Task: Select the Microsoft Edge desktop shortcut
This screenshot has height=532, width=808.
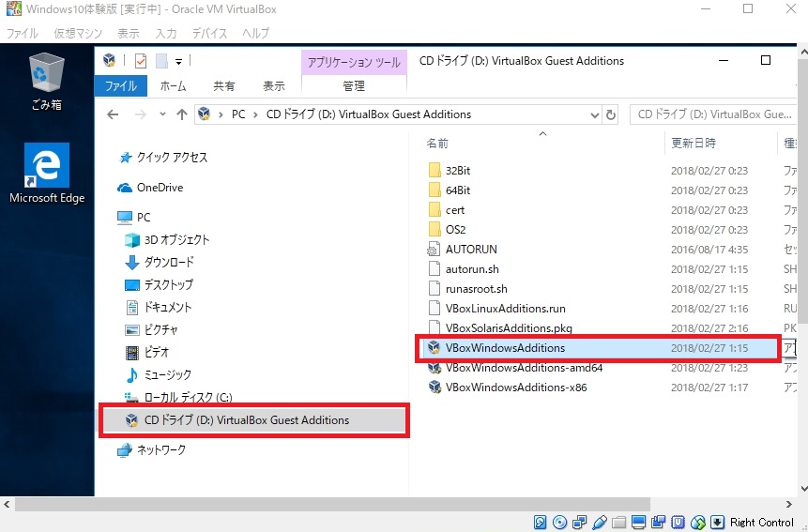Action: (47, 174)
